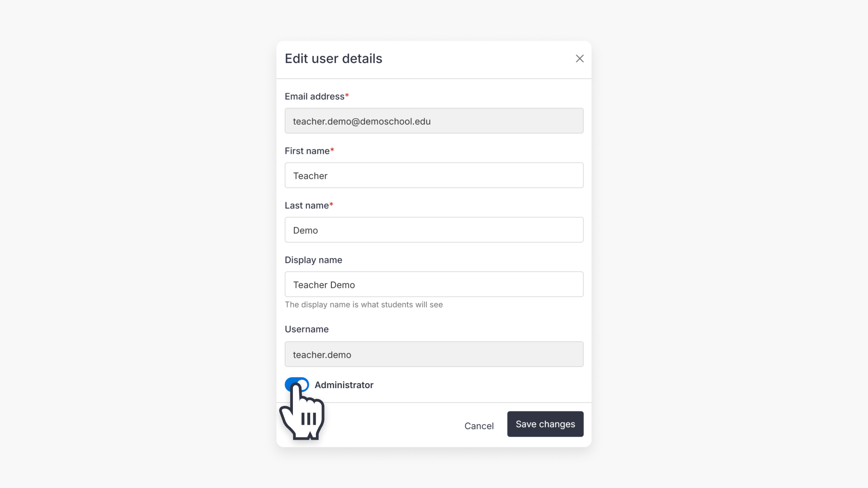Click the First name input containing Teacher
Image resolution: width=868 pixels, height=488 pixels.
pyautogui.click(x=434, y=175)
